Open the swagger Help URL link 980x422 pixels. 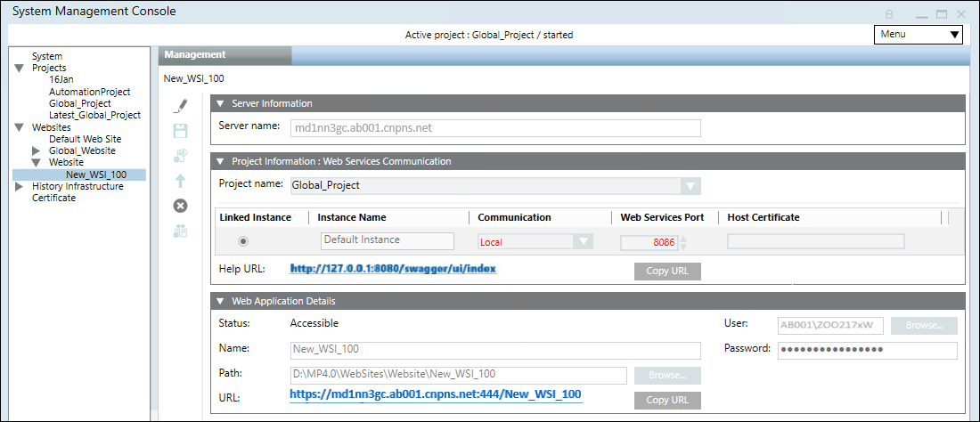point(393,268)
